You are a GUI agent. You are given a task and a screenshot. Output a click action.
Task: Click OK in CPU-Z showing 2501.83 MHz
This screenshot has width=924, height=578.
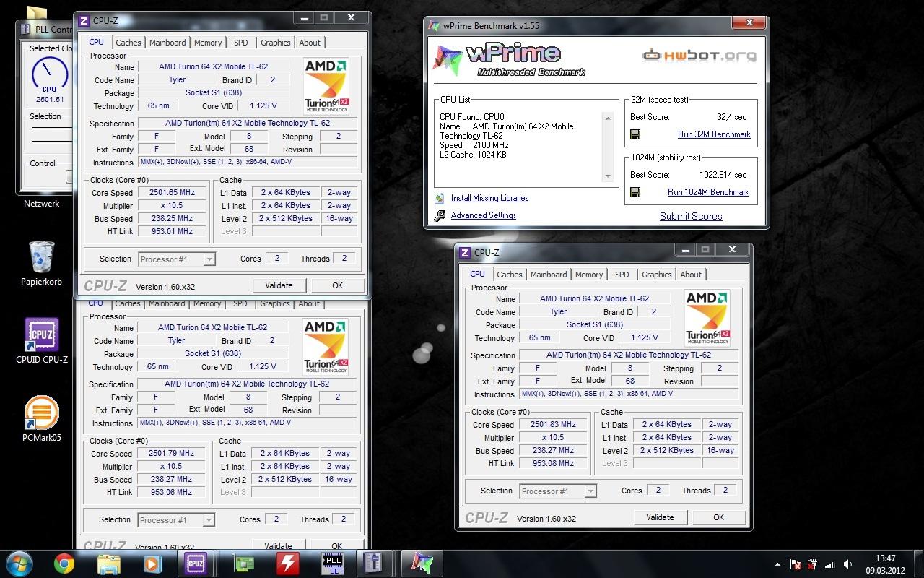pyautogui.click(x=718, y=517)
